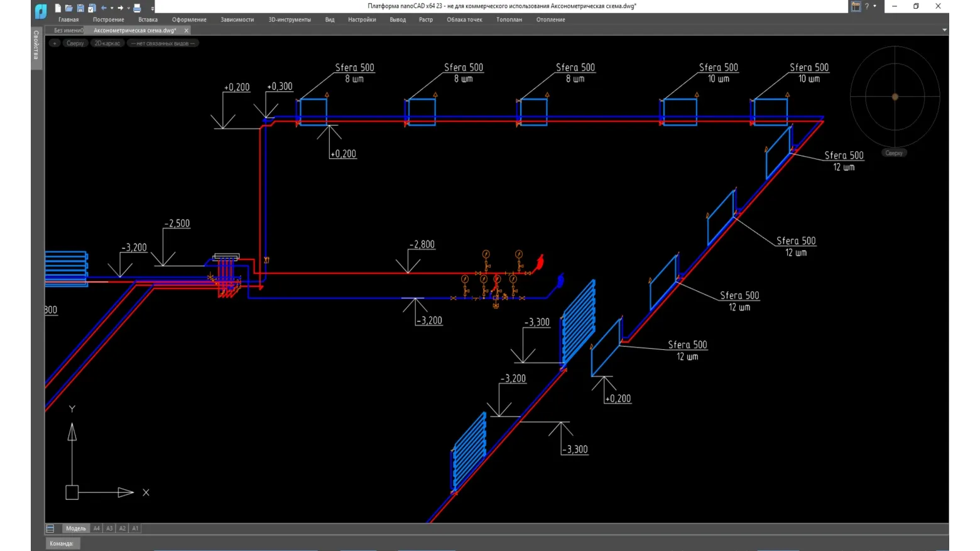Click the nanoCAD application logo button
This screenshot has height=551, width=980.
click(41, 11)
